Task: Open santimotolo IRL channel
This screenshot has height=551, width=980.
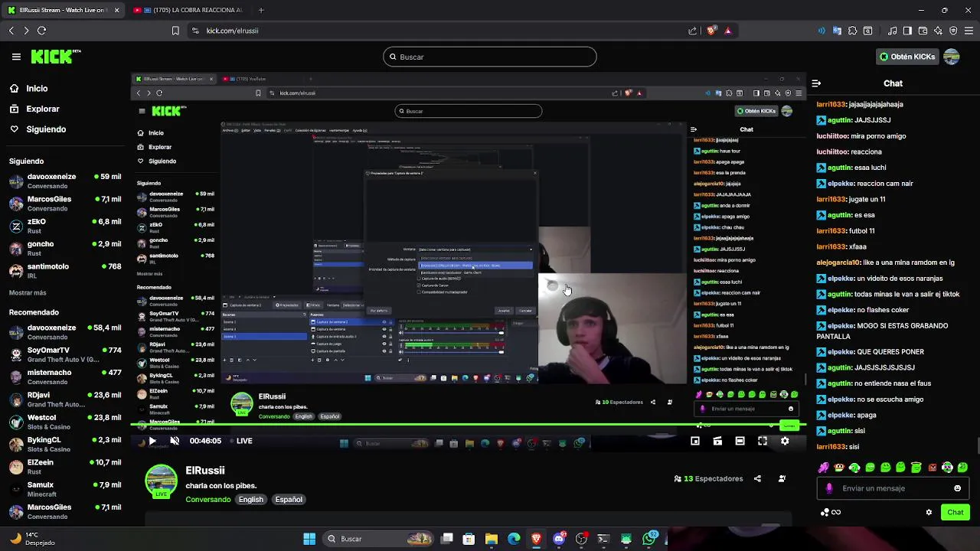Action: point(65,270)
